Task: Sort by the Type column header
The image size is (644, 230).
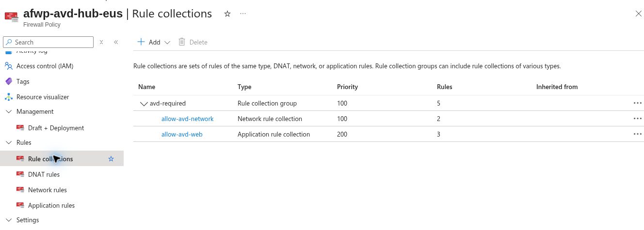Action: (x=244, y=87)
